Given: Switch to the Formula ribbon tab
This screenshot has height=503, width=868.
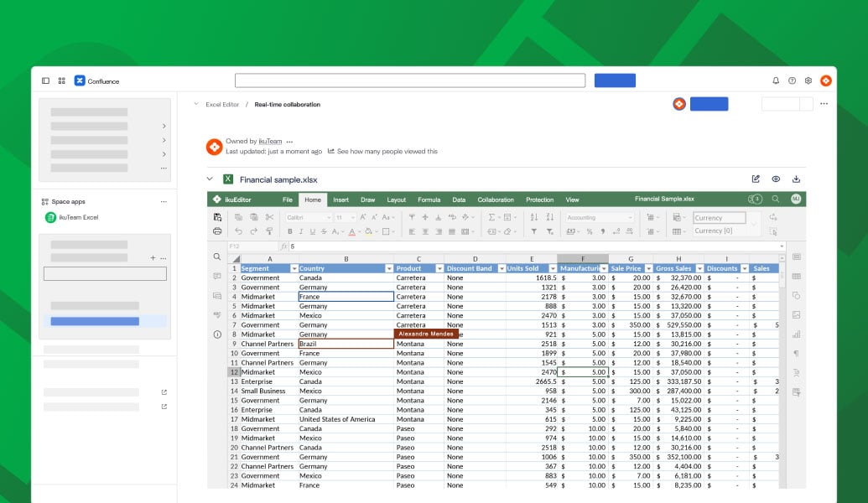Looking at the screenshot, I should click(x=429, y=200).
